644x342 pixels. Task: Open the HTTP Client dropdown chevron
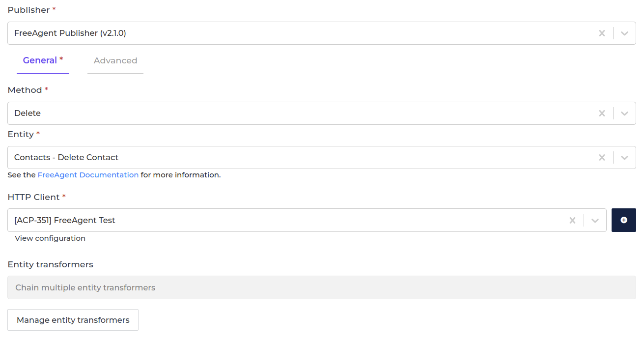click(595, 221)
